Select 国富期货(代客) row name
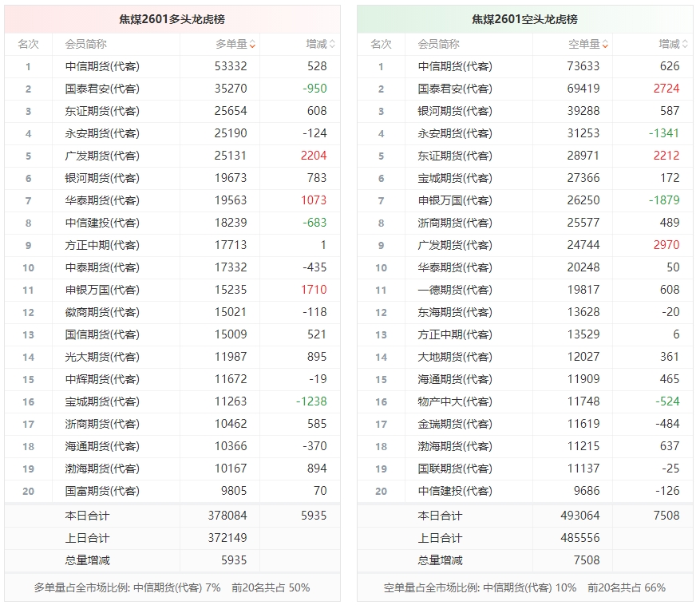Image resolution: width=700 pixels, height=605 pixels. click(x=102, y=491)
